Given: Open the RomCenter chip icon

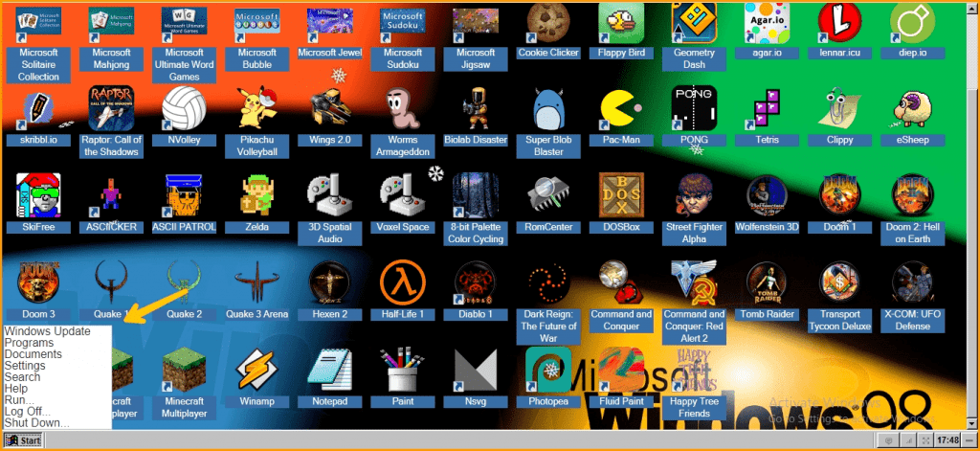Looking at the screenshot, I should (548, 195).
